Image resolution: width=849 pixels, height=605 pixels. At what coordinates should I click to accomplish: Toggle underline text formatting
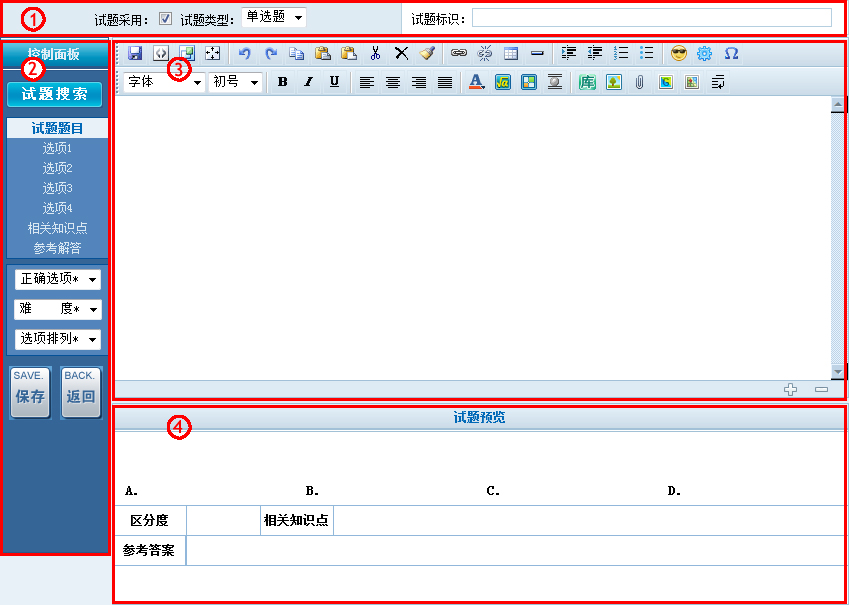click(x=335, y=82)
